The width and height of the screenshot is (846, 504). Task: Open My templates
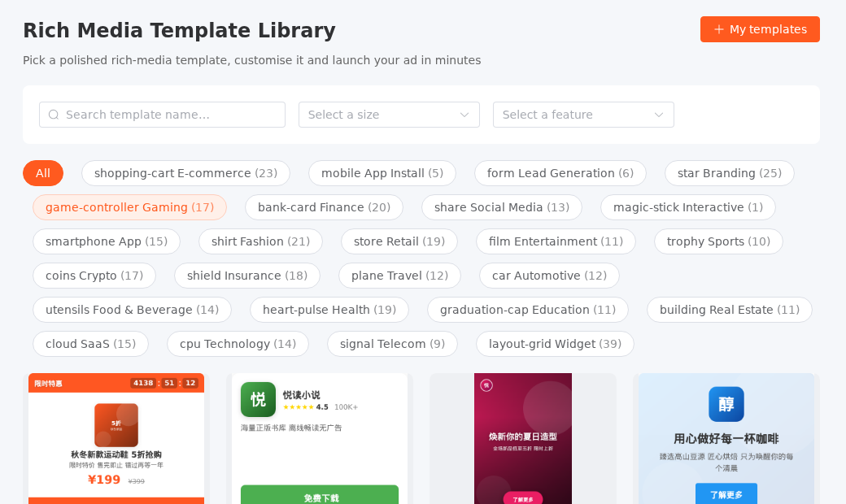(x=760, y=29)
